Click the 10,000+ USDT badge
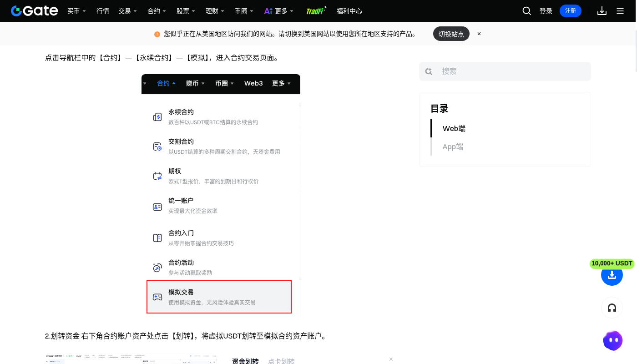Image resolution: width=637 pixels, height=364 pixels. [x=612, y=263]
